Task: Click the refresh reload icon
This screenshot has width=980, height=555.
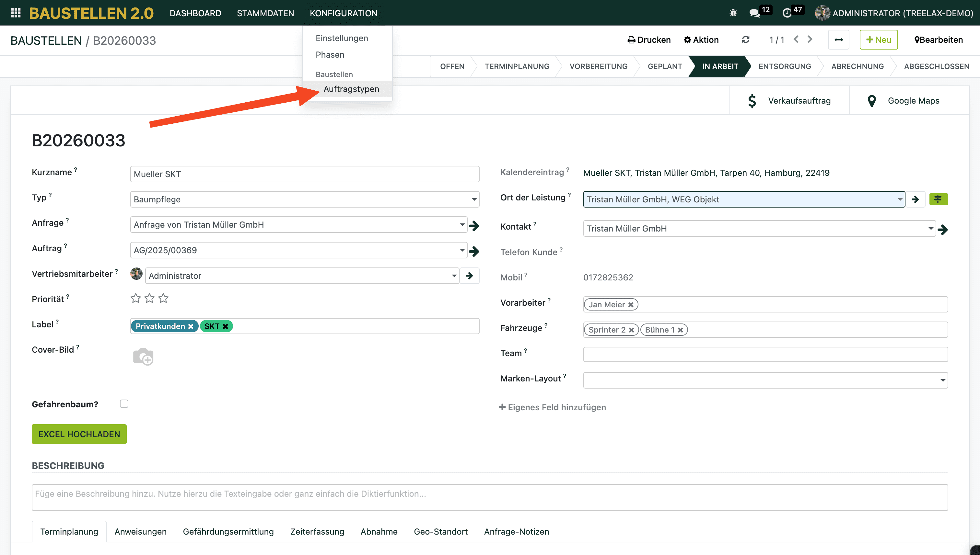Action: (x=745, y=40)
